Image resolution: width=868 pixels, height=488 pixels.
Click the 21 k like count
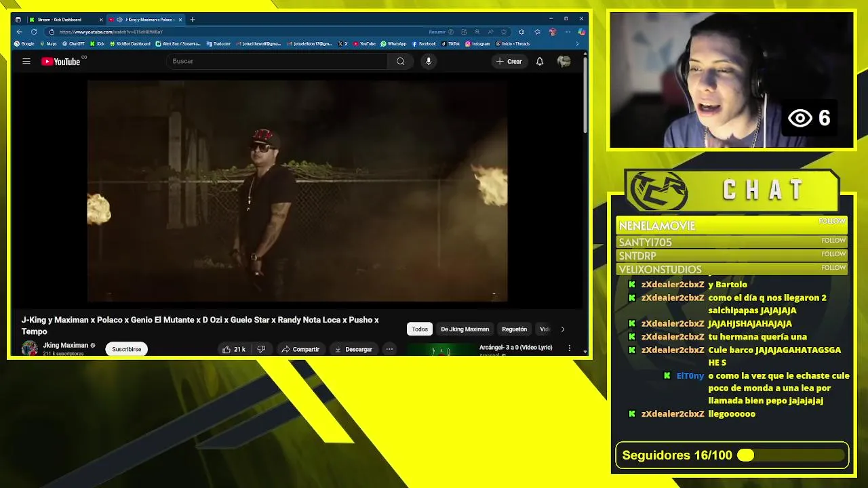click(x=239, y=349)
